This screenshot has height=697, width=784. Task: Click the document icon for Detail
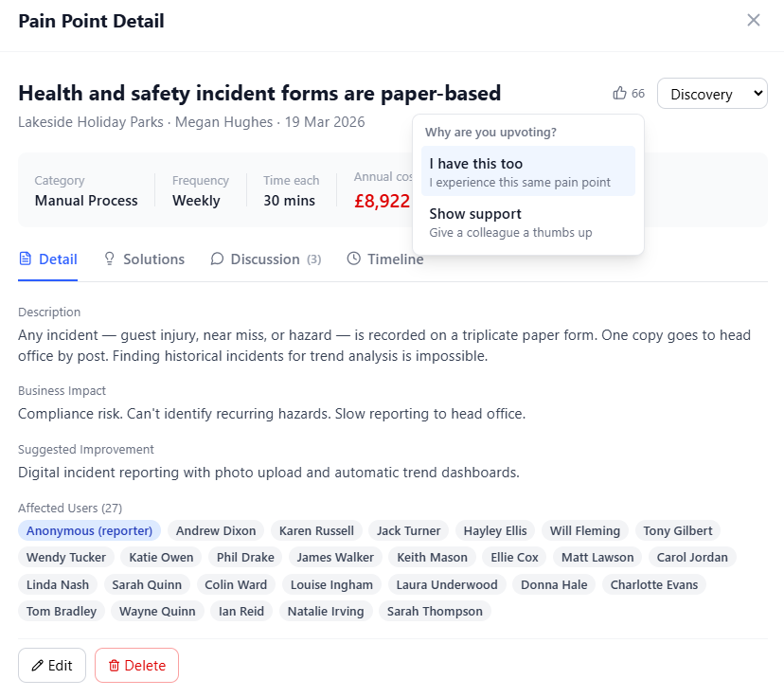(x=26, y=259)
